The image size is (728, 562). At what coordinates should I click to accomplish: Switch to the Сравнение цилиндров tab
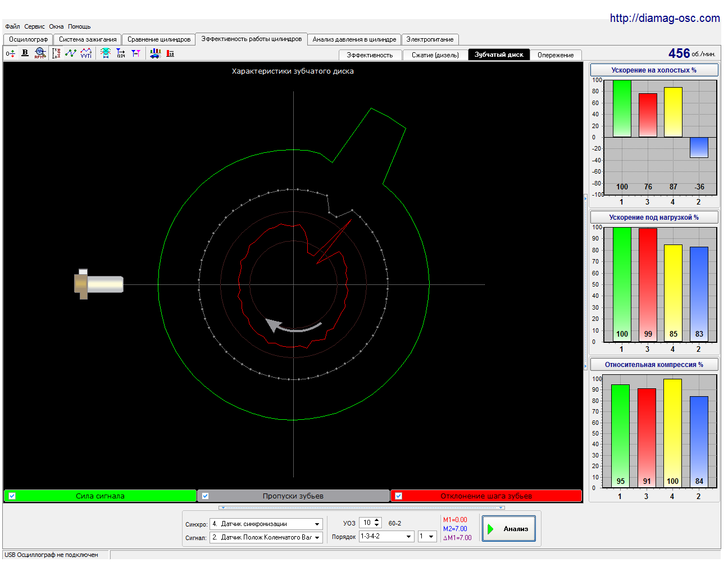tap(159, 39)
